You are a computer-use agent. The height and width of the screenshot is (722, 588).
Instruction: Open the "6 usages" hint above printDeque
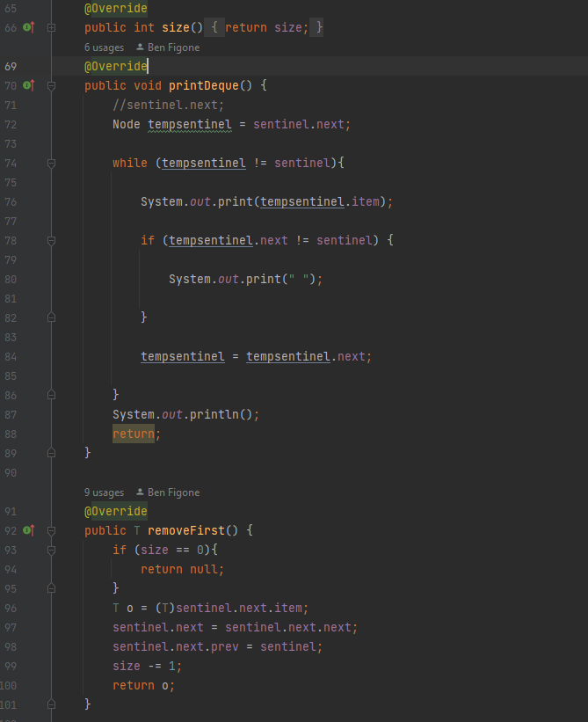click(x=104, y=47)
